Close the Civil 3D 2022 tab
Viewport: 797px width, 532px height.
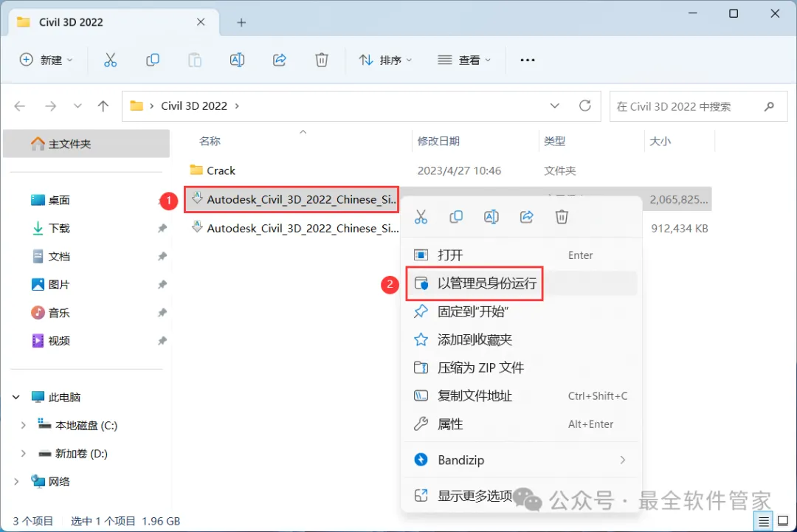(x=201, y=22)
